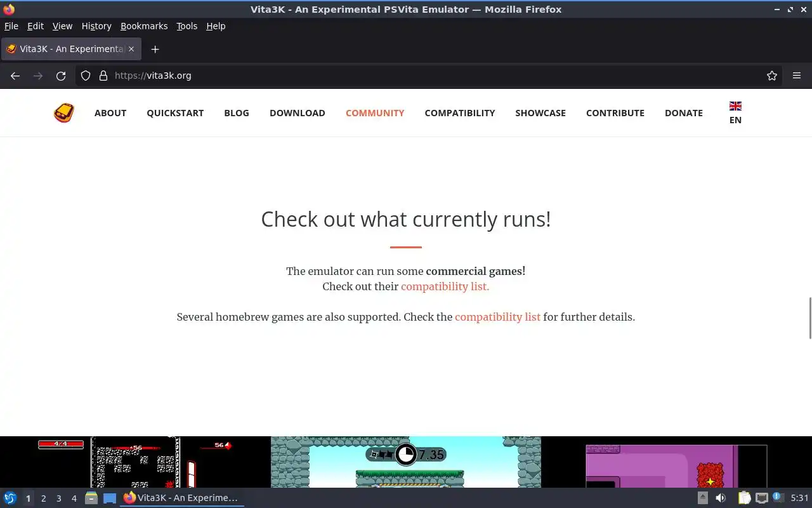Open the File menu
Viewport: 812px width, 508px height.
[x=11, y=26]
